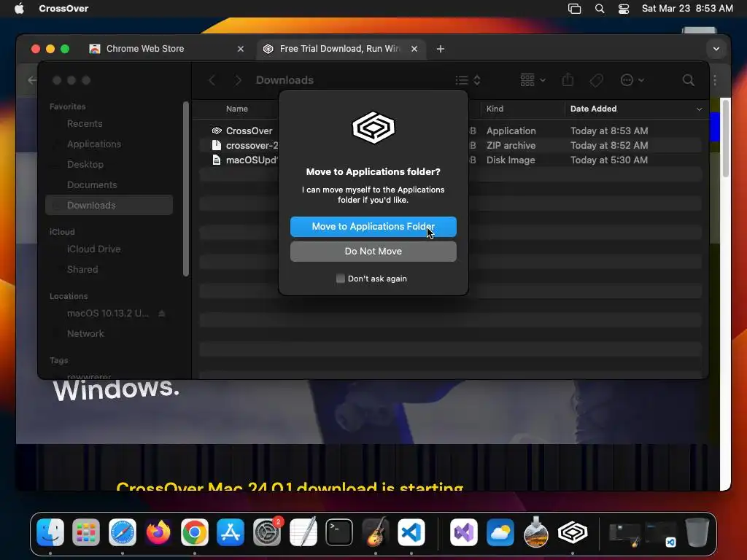Open Finder group-by dropdown
747x560 pixels.
533,80
